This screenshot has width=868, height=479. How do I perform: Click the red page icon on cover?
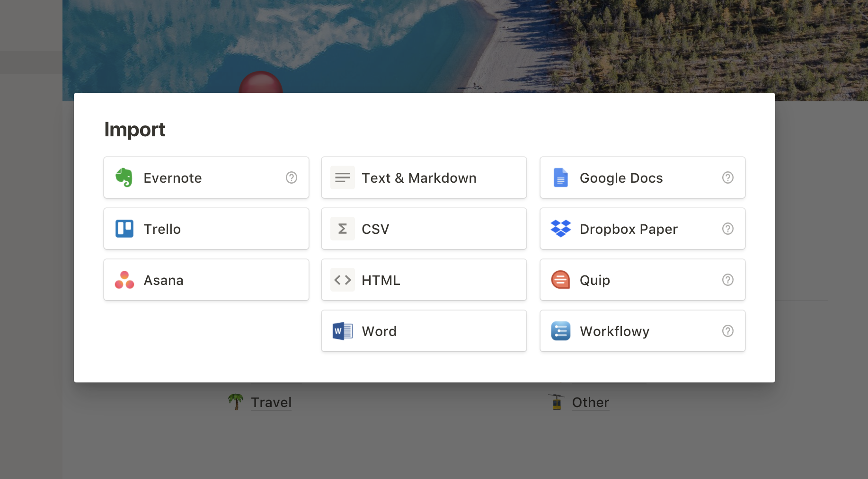coord(261,83)
